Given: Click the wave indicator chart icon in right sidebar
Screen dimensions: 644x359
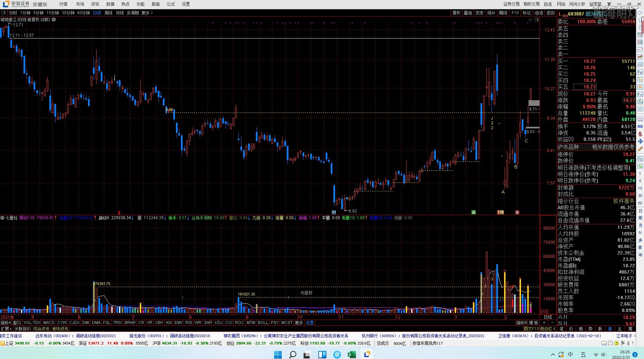Looking at the screenshot, I should (x=640, y=119).
